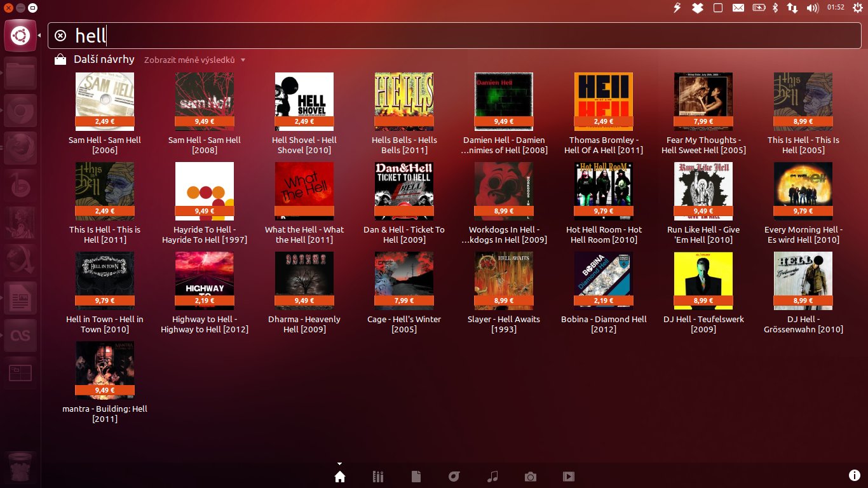Open the session gear menu in the panel
Screen dimensions: 868x488
tap(858, 8)
